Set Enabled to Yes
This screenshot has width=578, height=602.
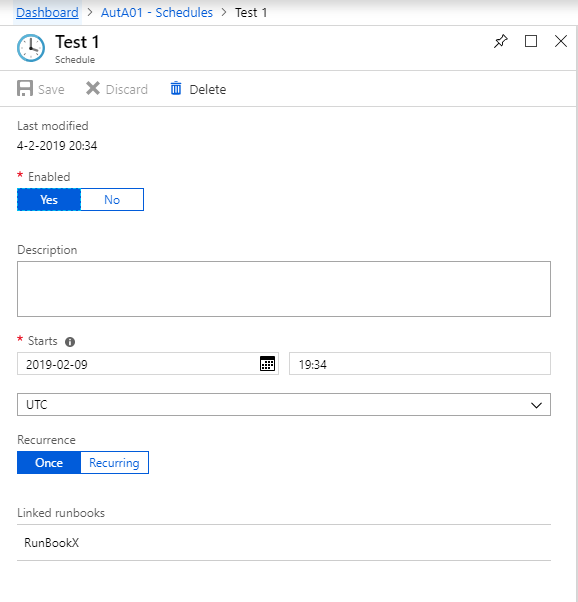point(49,200)
